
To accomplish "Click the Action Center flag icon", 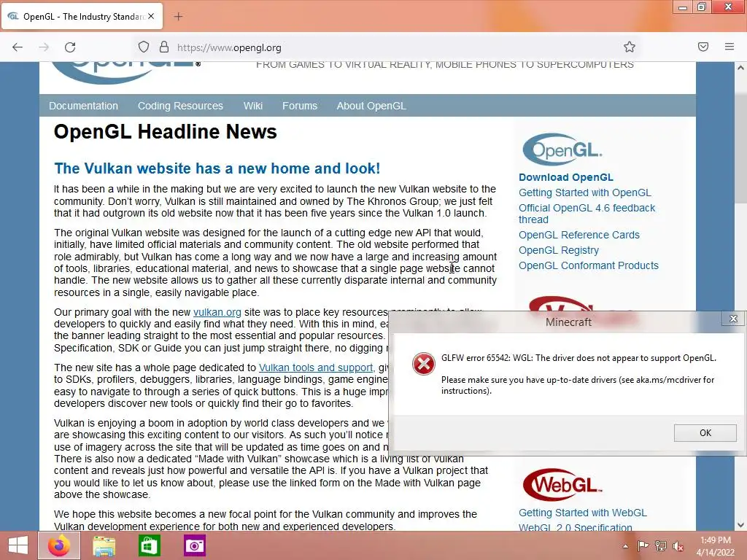I will [x=643, y=545].
